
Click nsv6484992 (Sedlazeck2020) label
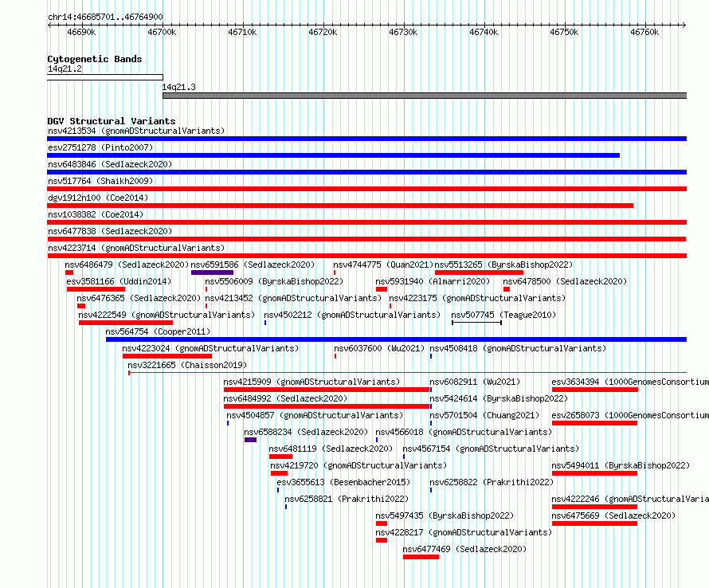286,398
